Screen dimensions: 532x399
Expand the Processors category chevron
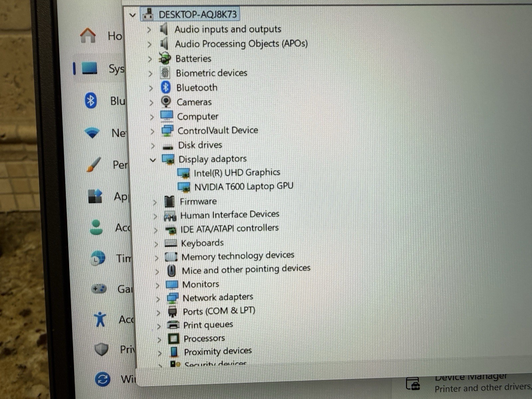pyautogui.click(x=159, y=339)
